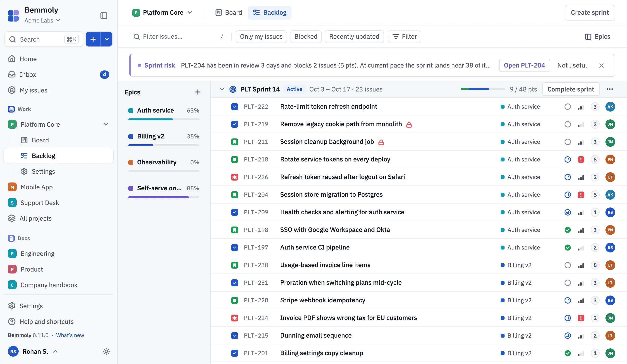Screen dimensions: 627x364
Task: Click done status icon on PLT-198
Action: tap(567, 230)
